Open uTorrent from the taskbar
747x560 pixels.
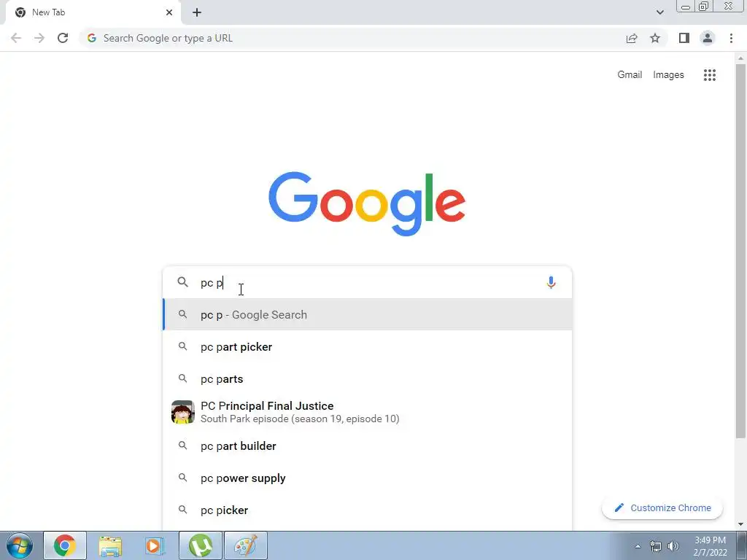point(201,545)
